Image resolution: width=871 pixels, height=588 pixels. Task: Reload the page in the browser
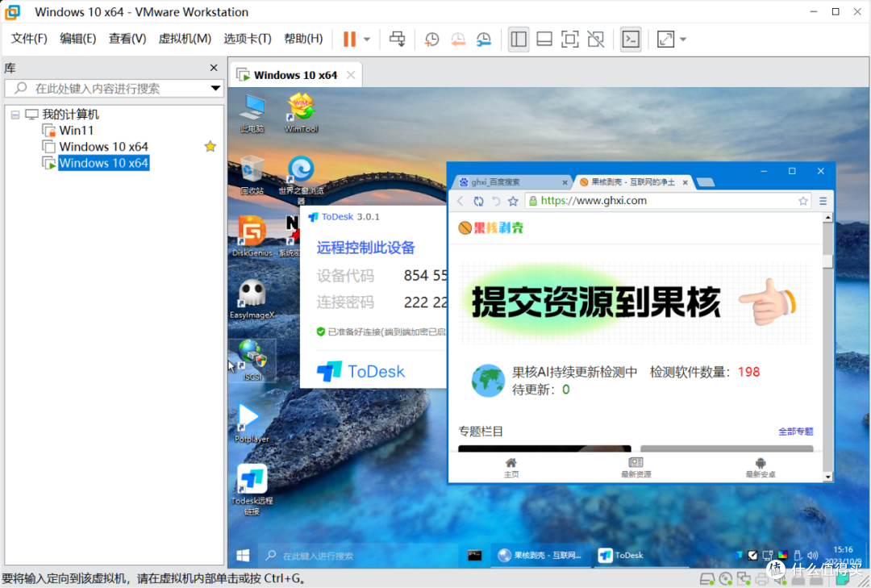(x=478, y=201)
